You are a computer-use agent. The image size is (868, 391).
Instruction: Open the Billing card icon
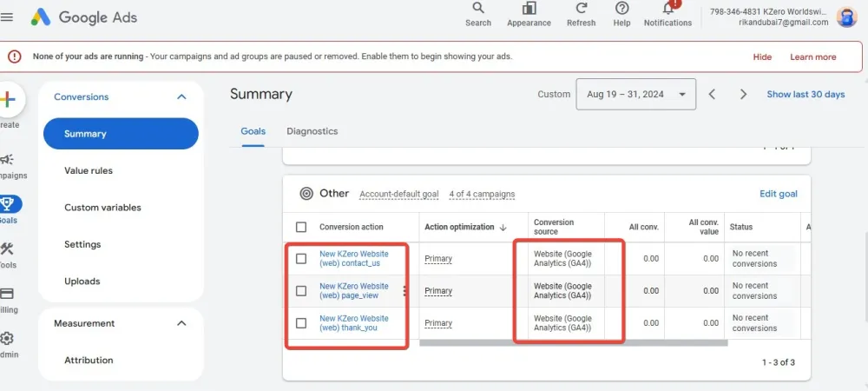coord(7,294)
